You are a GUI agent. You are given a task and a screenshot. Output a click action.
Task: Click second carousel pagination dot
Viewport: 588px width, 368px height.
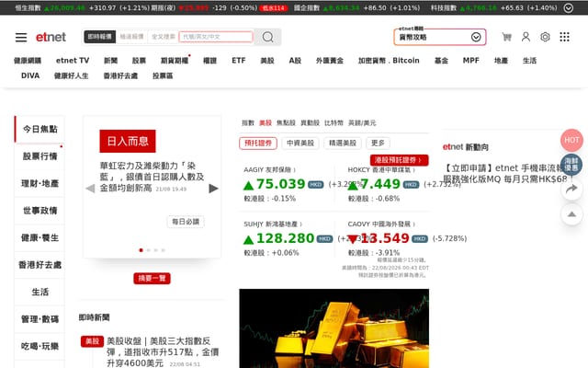(x=149, y=250)
